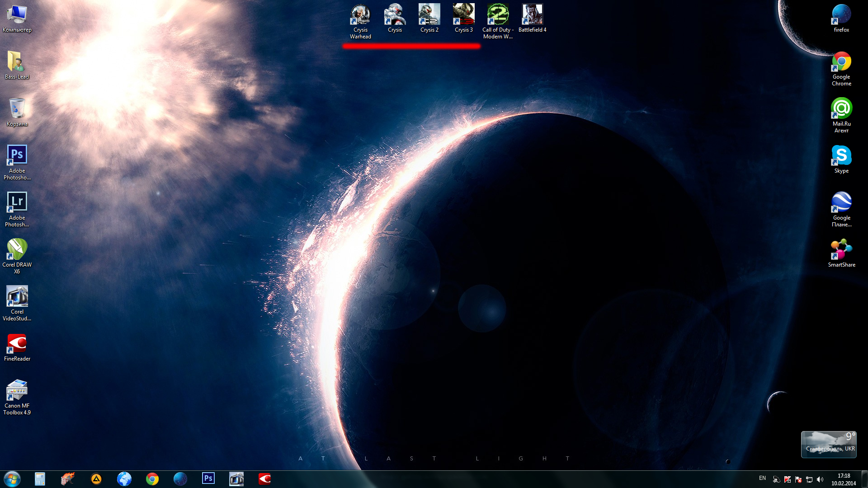Open the Bass-Lead folder on desktop
868x488 pixels.
[17, 65]
